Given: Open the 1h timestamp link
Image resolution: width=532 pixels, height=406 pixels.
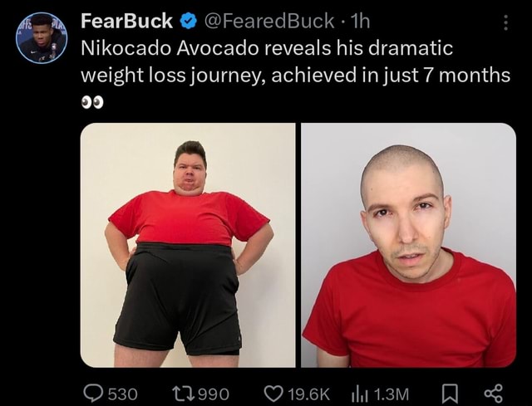Looking at the screenshot, I should pos(360,21).
